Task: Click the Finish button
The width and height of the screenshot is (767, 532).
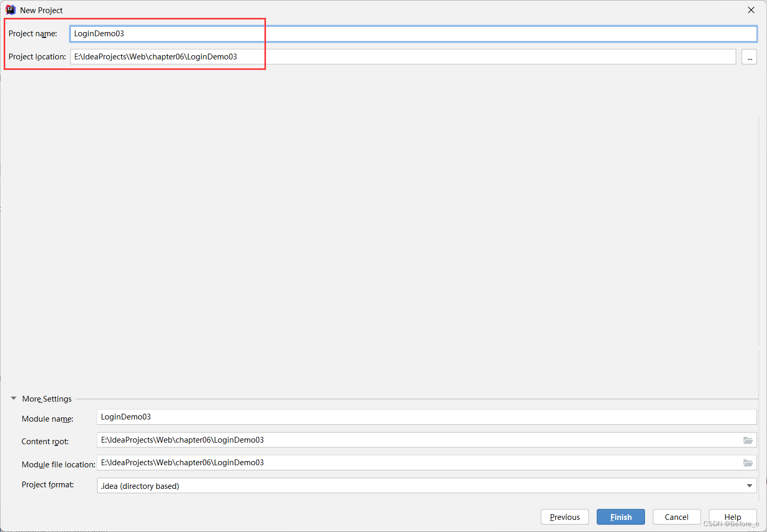Action: point(620,517)
